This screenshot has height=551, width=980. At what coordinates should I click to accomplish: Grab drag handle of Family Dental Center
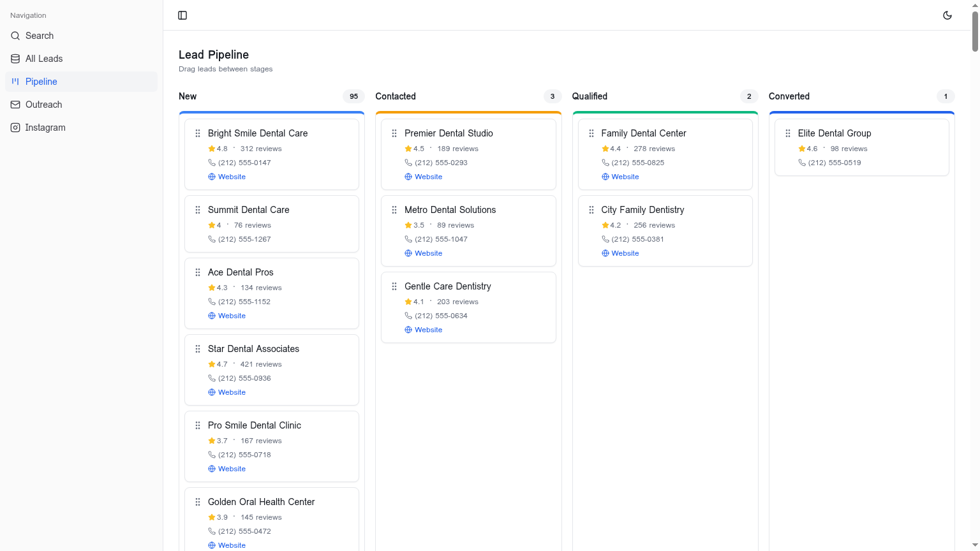click(x=591, y=133)
